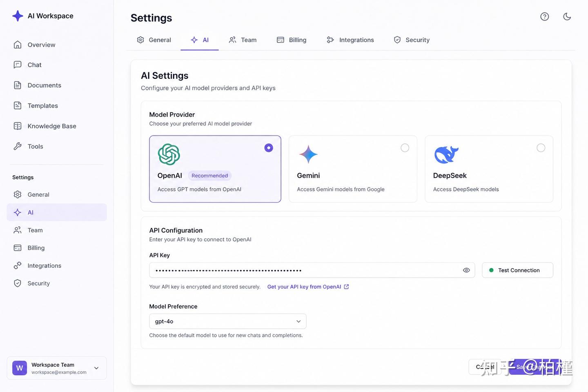Click the Documents file icon

pos(18,85)
